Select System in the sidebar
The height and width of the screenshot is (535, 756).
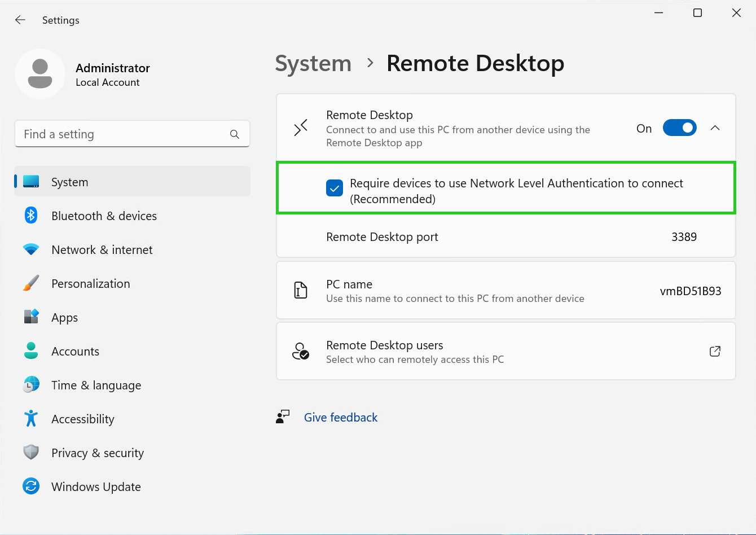click(x=69, y=182)
